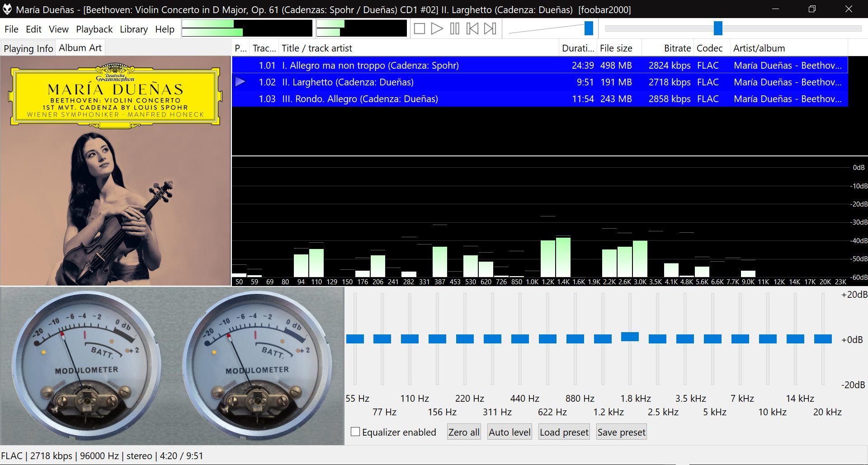Click the 2.5 kHz equalizer slider
868x465 pixels.
pos(658,339)
